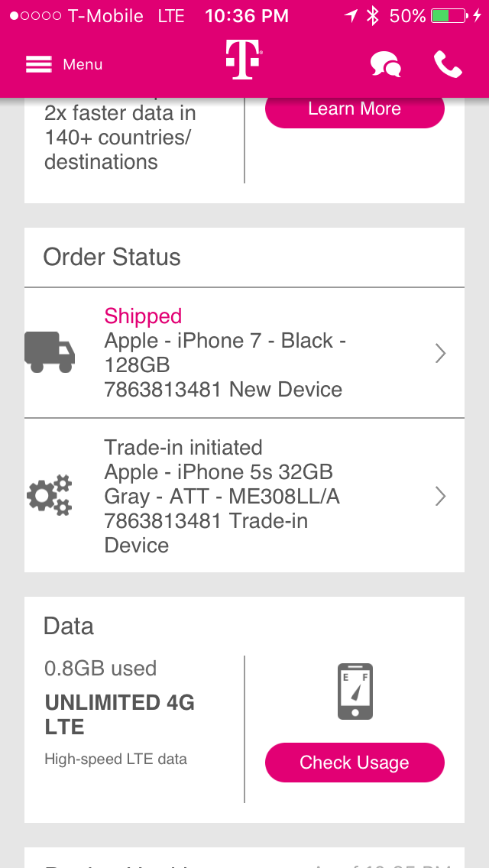The image size is (489, 868).
Task: Open the chat messages icon
Action: (x=386, y=65)
